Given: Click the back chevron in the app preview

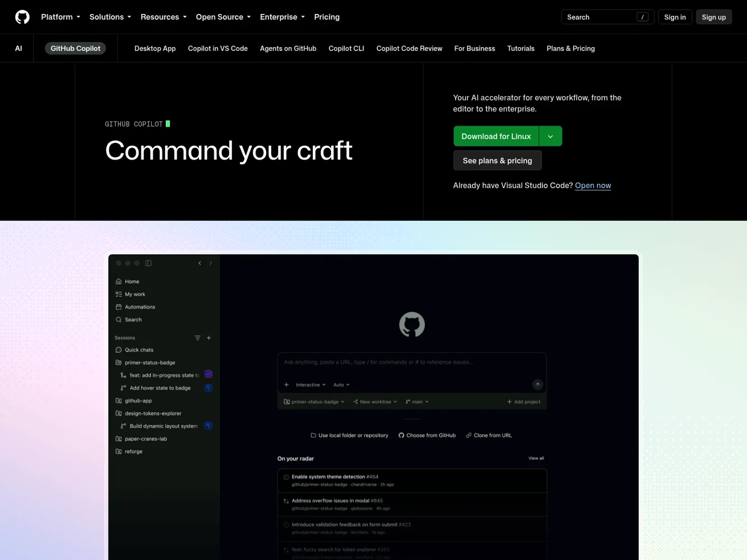Looking at the screenshot, I should tap(199, 263).
